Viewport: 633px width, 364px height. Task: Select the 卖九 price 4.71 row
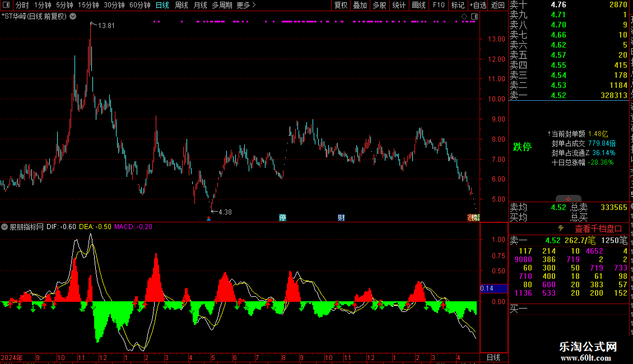pyautogui.click(x=569, y=15)
